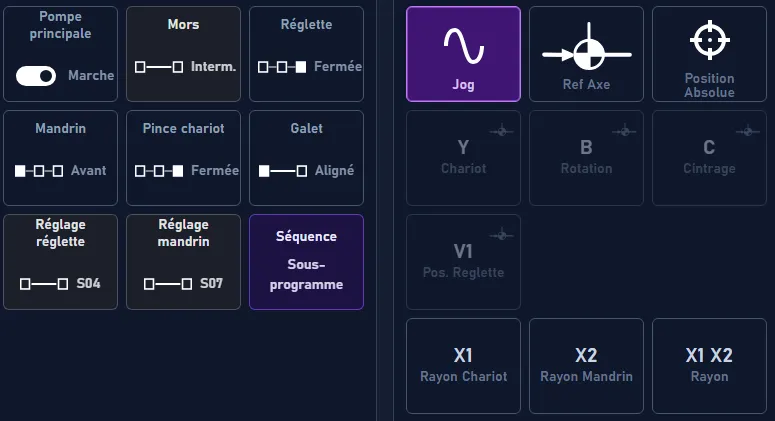Click the Mors position indicator
Screen dimensions: 775x421
[159, 67]
